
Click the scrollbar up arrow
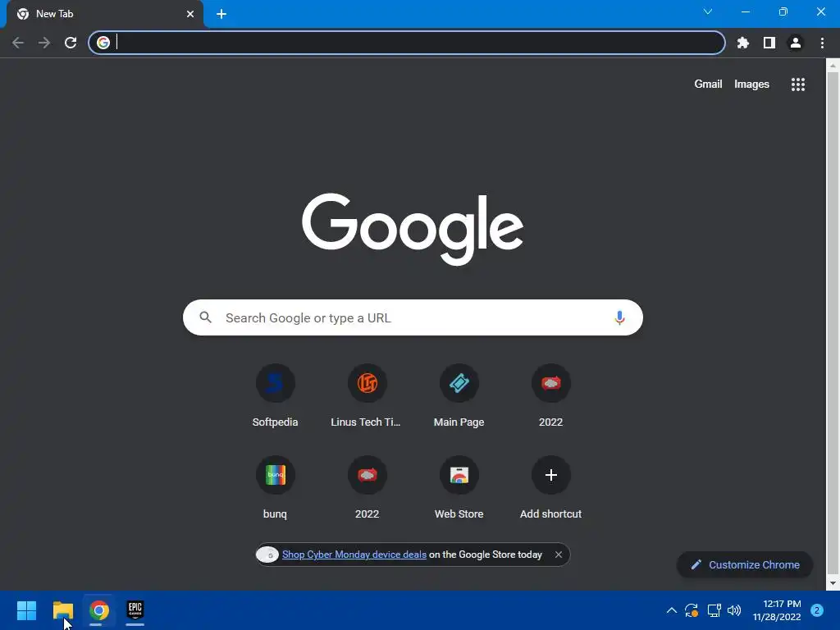[x=833, y=66]
